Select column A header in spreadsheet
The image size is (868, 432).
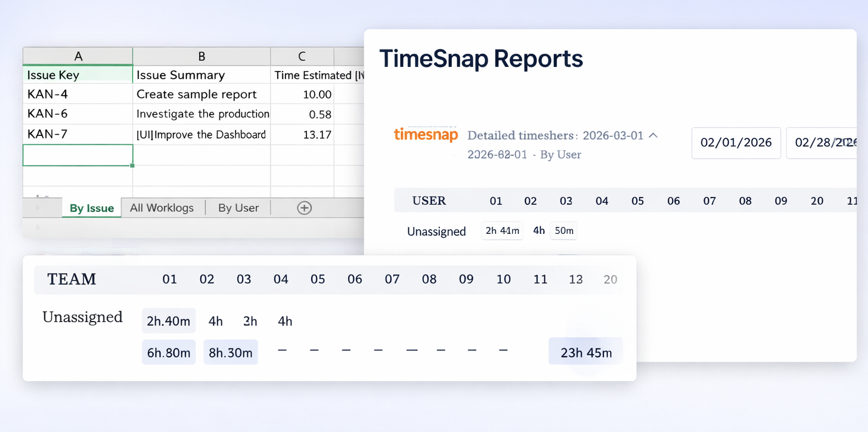[x=78, y=56]
